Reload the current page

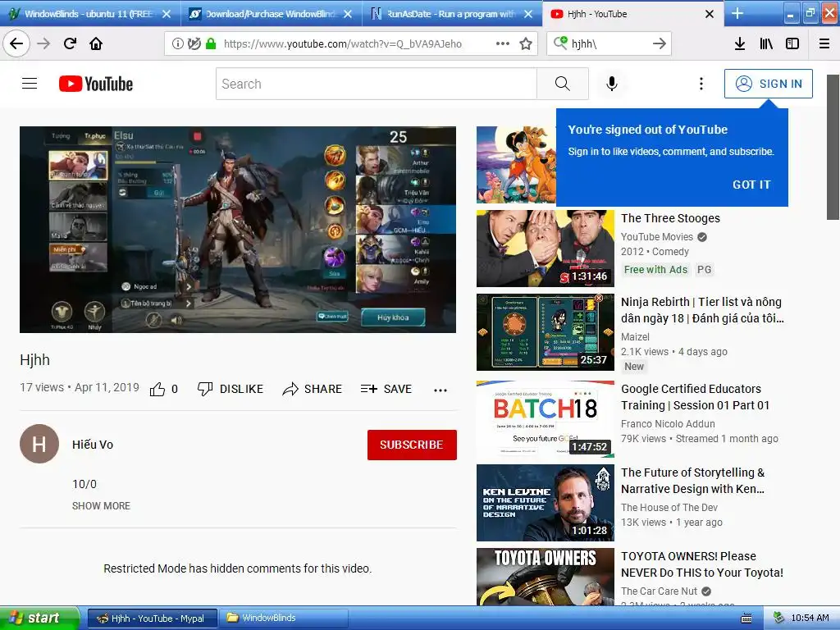(x=70, y=44)
